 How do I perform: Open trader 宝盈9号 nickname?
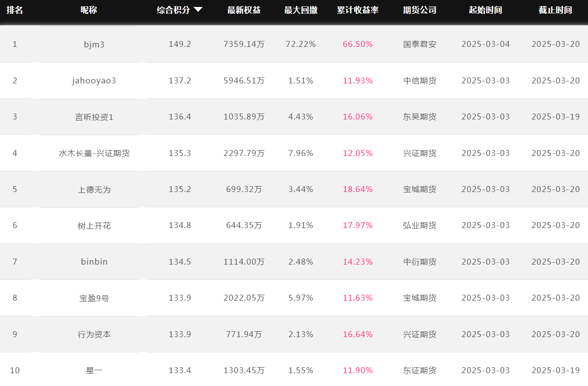pyautogui.click(x=94, y=298)
